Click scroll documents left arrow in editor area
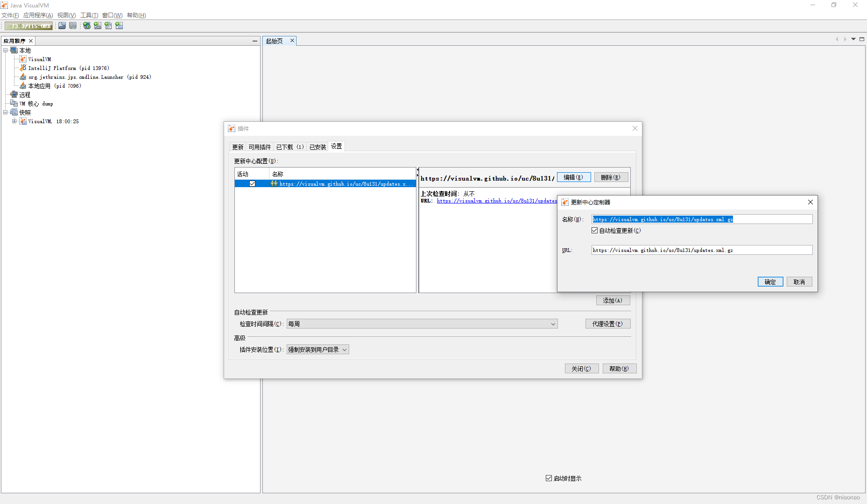 (x=837, y=39)
